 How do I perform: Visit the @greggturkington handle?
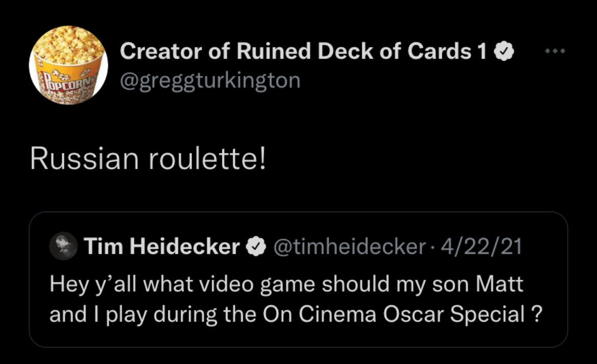coord(209,80)
